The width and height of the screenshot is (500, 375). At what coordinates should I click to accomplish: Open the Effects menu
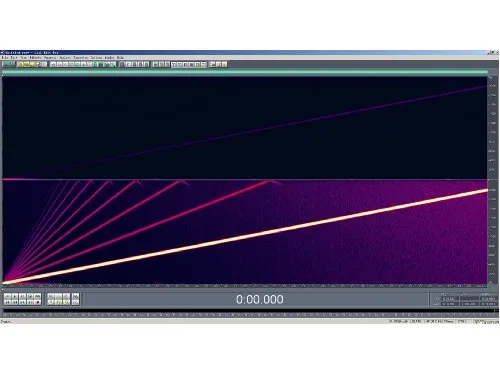pos(36,58)
